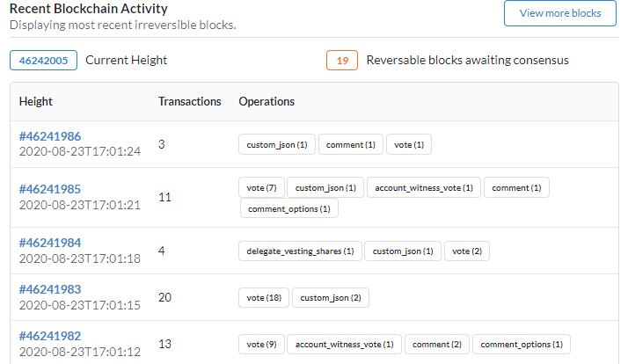Click the vote (2) operation tag
The image size is (628, 364).
(467, 251)
